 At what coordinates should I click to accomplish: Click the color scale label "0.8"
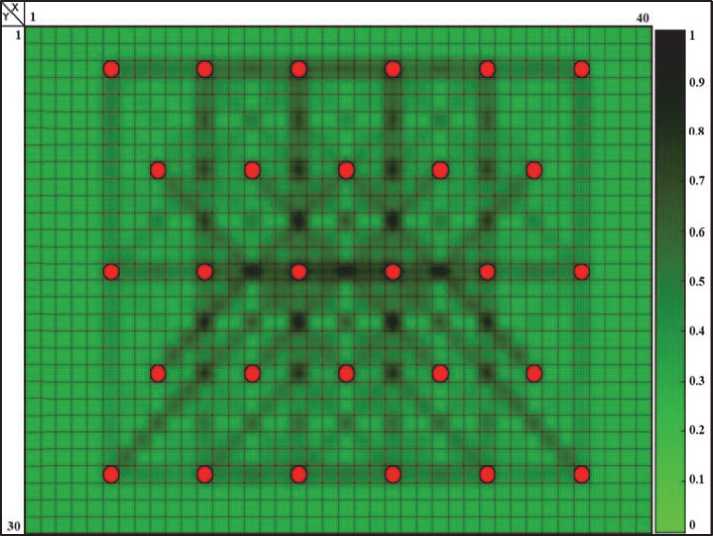(697, 131)
